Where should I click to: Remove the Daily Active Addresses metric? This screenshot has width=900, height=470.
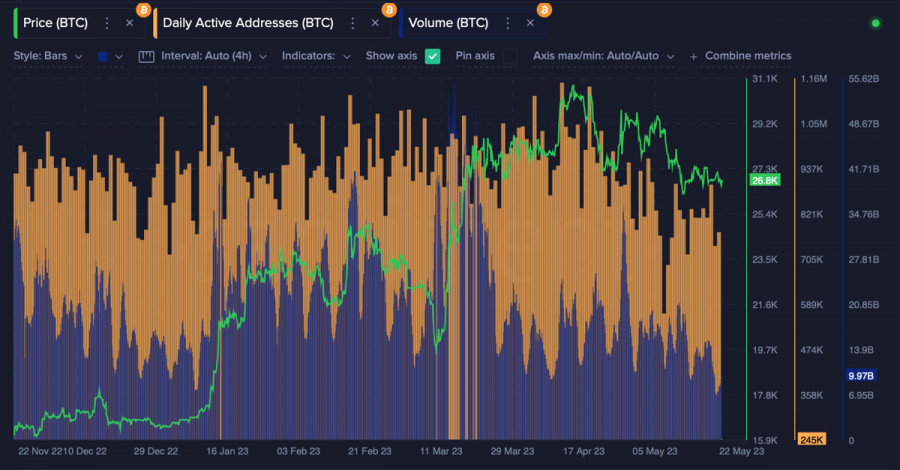coord(375,22)
